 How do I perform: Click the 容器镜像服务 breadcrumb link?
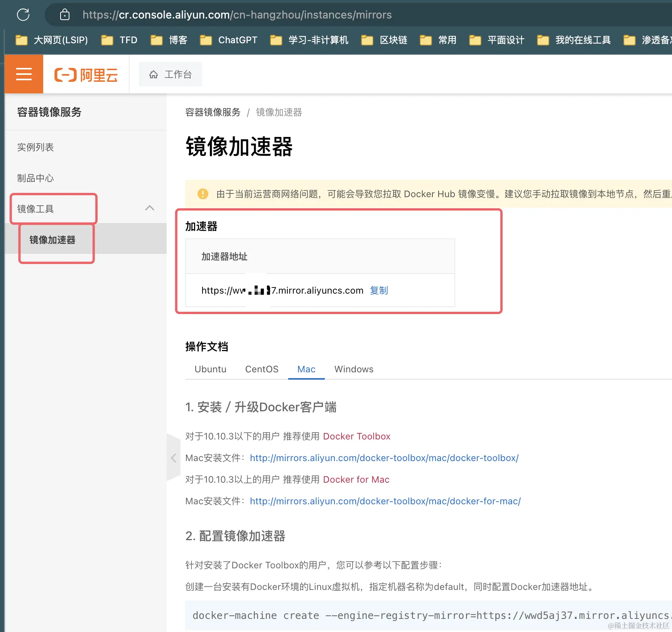(x=213, y=112)
